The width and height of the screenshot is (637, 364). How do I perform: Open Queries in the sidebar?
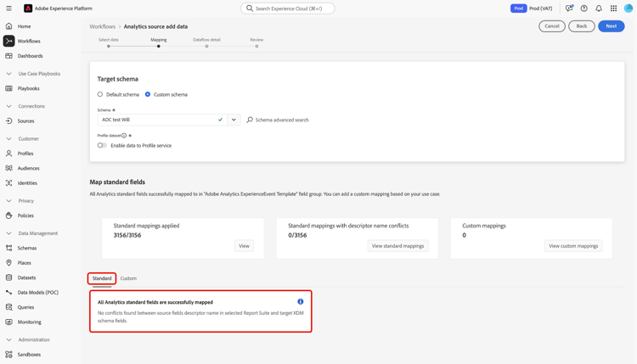coord(25,307)
